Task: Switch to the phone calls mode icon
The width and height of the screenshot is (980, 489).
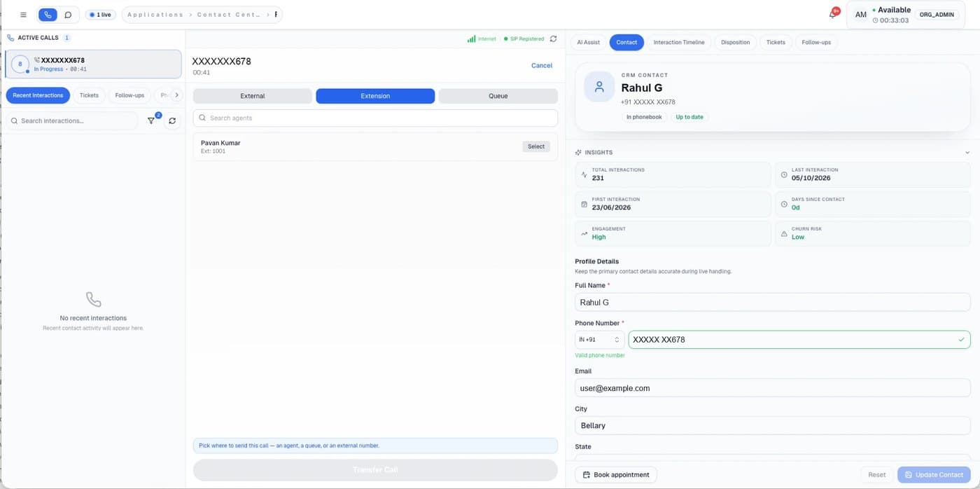Action: click(x=48, y=15)
